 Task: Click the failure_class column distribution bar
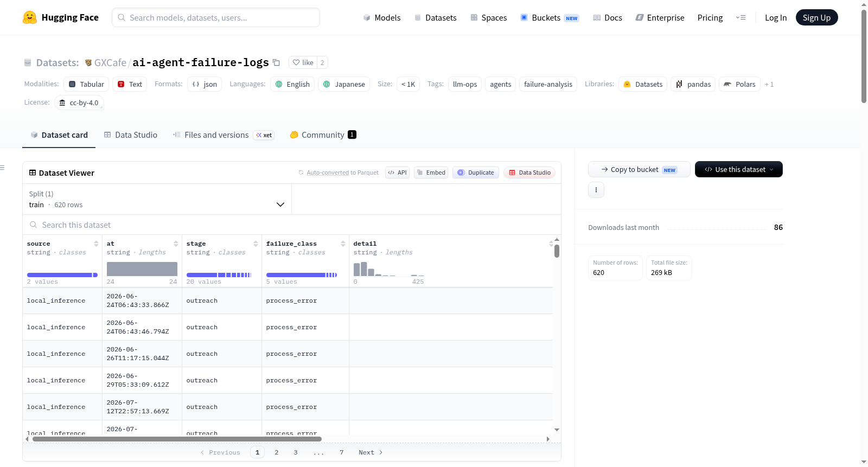coord(302,275)
